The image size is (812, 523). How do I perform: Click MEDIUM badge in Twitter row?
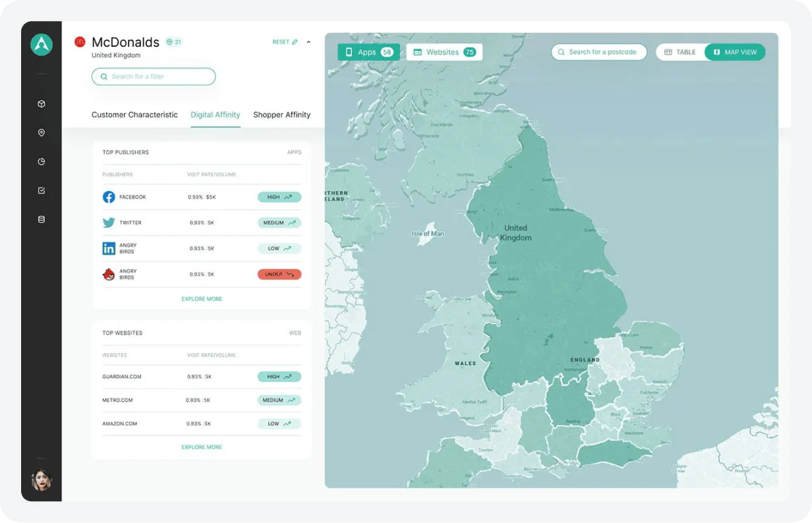coord(279,223)
